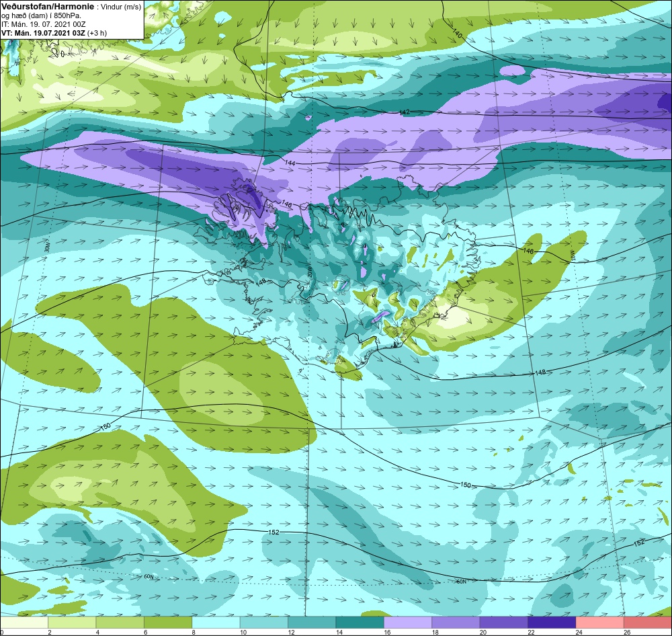Click the legend tick label '12'
672x636 pixels.
[291, 632]
